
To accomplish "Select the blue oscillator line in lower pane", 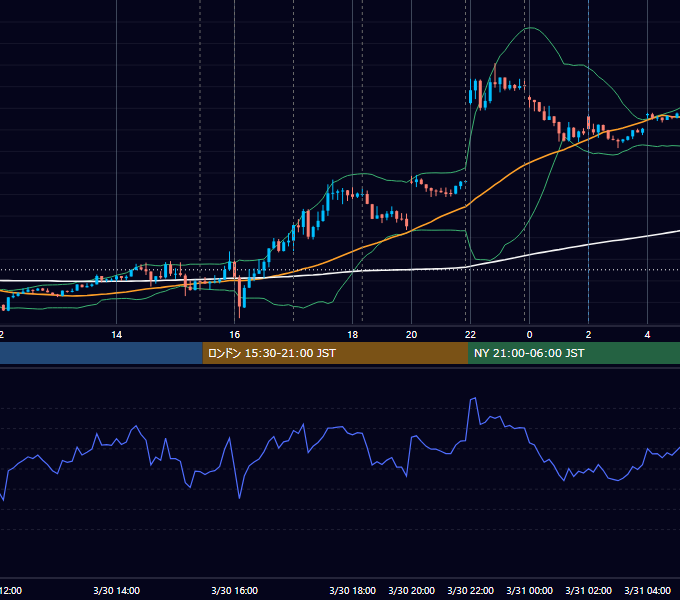I will point(343,427).
